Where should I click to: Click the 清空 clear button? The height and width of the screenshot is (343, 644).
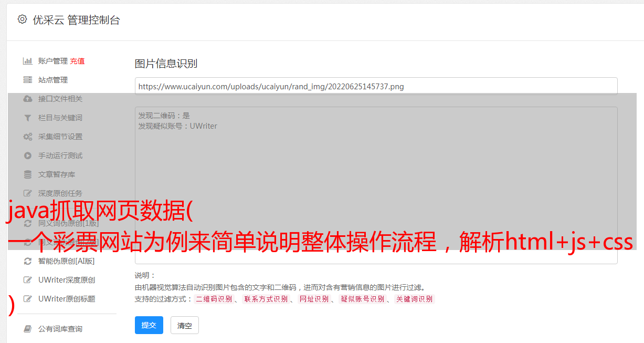[x=185, y=325]
